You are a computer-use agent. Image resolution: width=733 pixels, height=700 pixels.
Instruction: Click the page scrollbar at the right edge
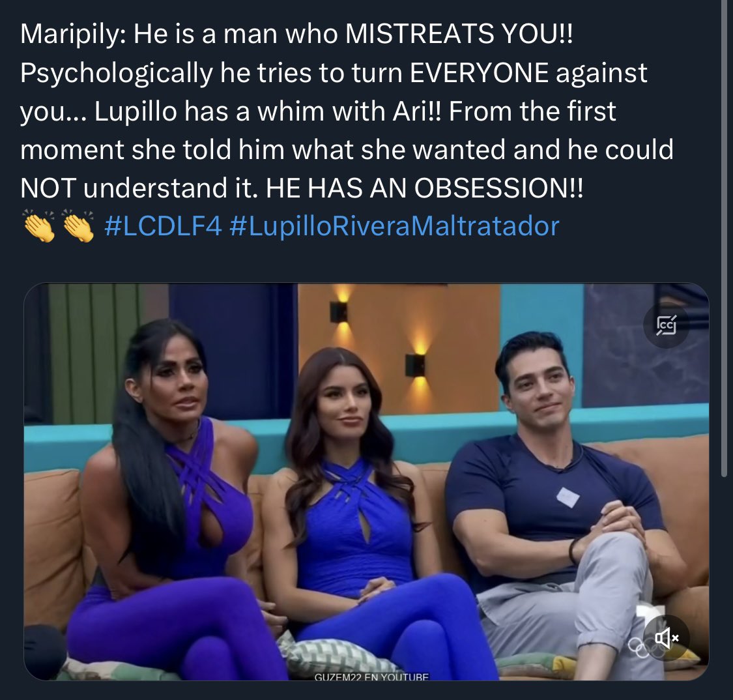coord(725,239)
